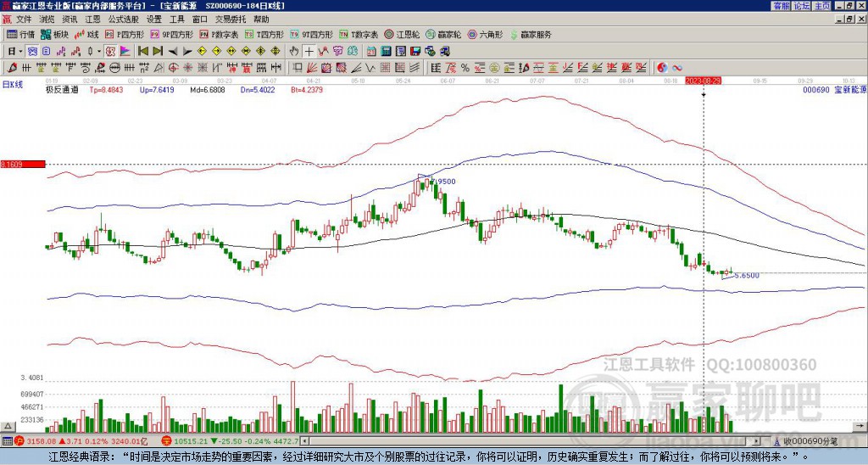This screenshot has height=465, width=868.
Task: Select the zigzag wave line tool
Action: pyautogui.click(x=370, y=68)
